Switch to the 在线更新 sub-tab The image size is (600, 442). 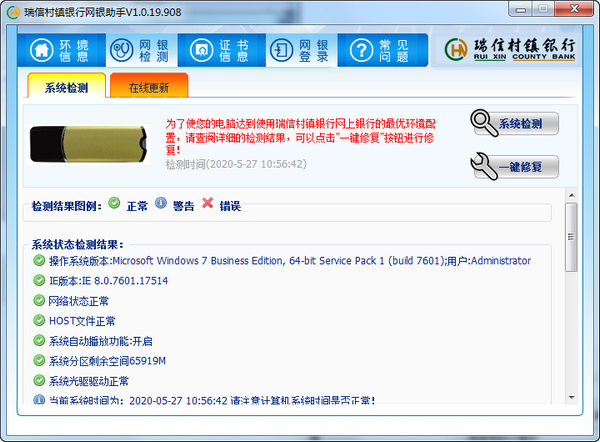(149, 86)
